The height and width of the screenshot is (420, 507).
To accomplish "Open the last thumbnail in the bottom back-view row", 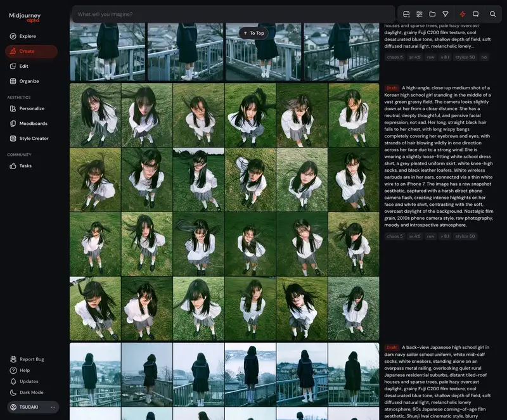I will [354, 375].
